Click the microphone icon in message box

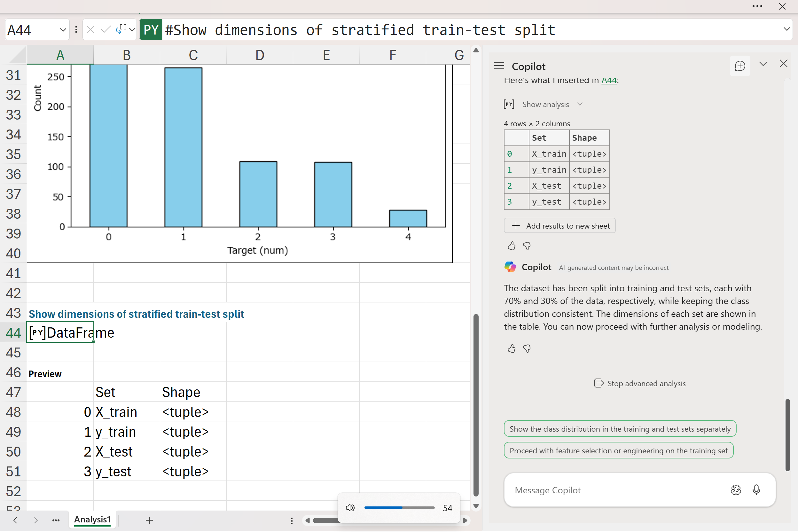tap(756, 490)
